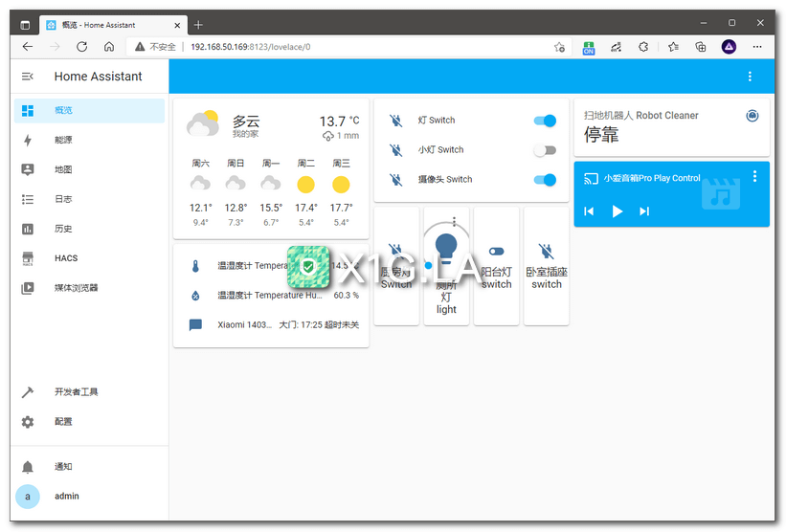
Task: Open the 地图 map panel
Action: [63, 169]
